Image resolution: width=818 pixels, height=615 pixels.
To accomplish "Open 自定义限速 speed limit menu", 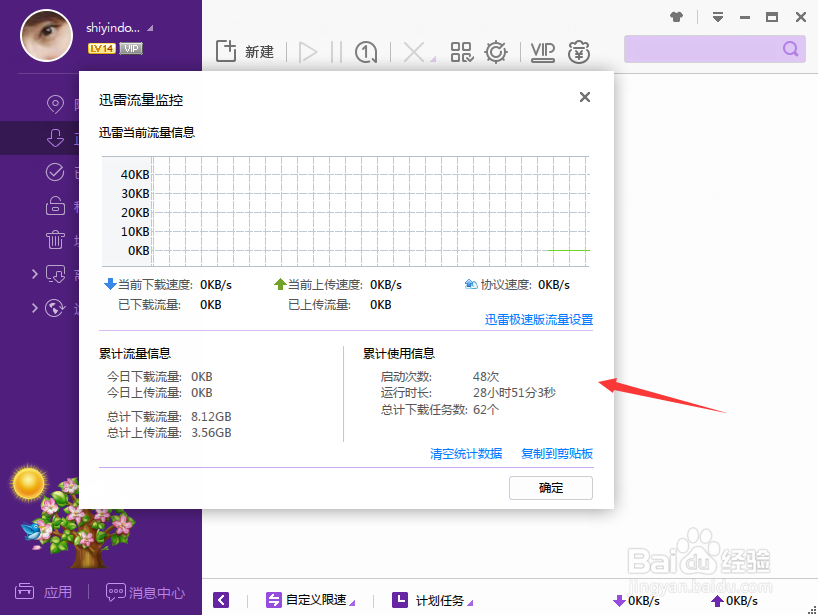I will tap(310, 600).
